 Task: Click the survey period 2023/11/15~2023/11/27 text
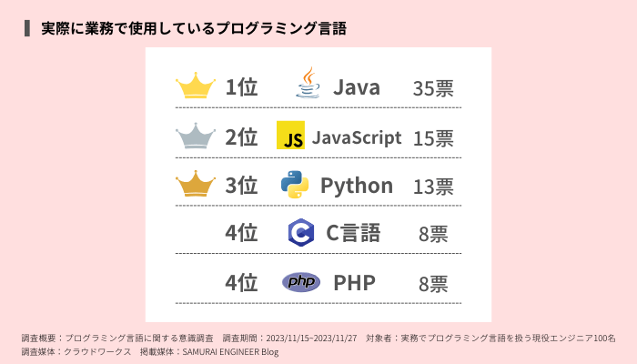(311, 338)
